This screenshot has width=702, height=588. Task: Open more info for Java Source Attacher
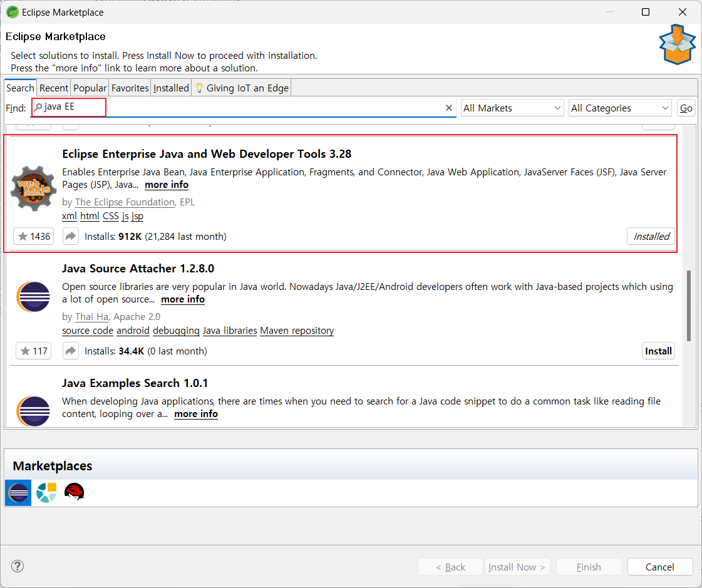point(183,299)
